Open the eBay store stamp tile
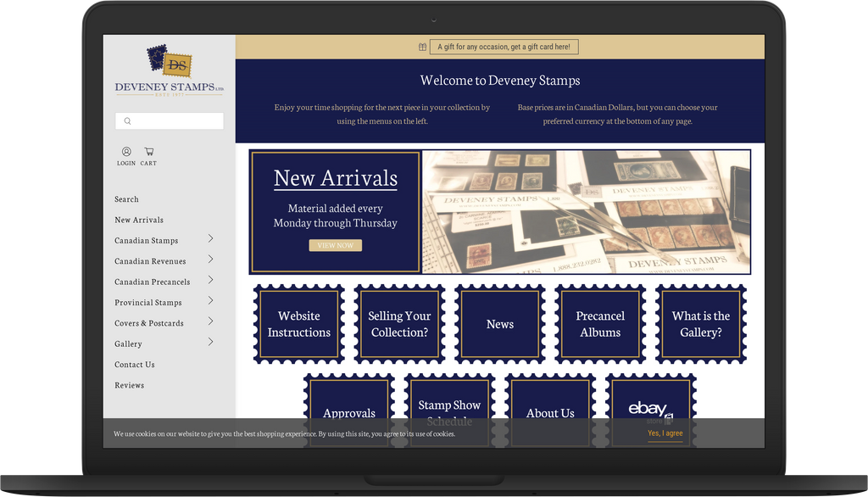868x497 pixels. click(x=650, y=409)
